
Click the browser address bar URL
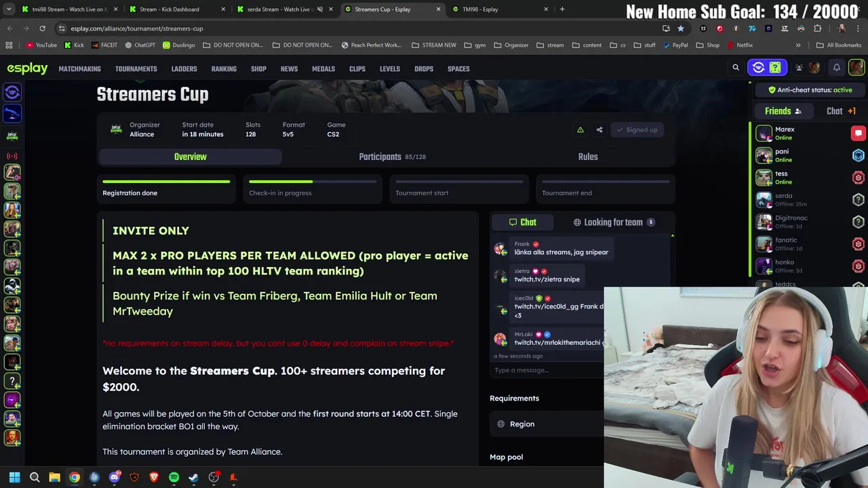[137, 28]
